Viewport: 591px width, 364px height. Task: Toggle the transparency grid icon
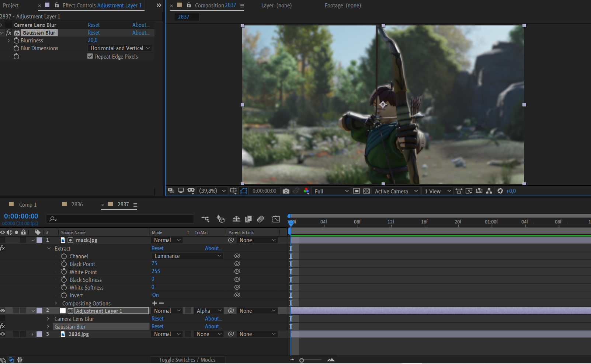366,191
